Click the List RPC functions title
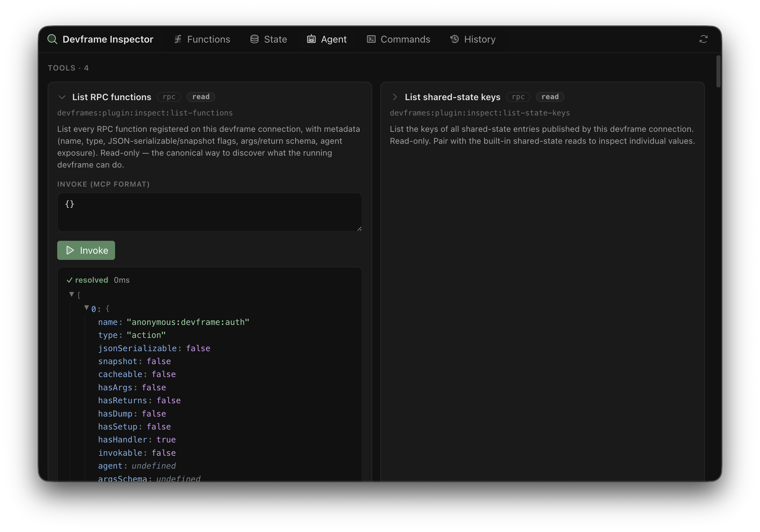The image size is (760, 532). [112, 97]
